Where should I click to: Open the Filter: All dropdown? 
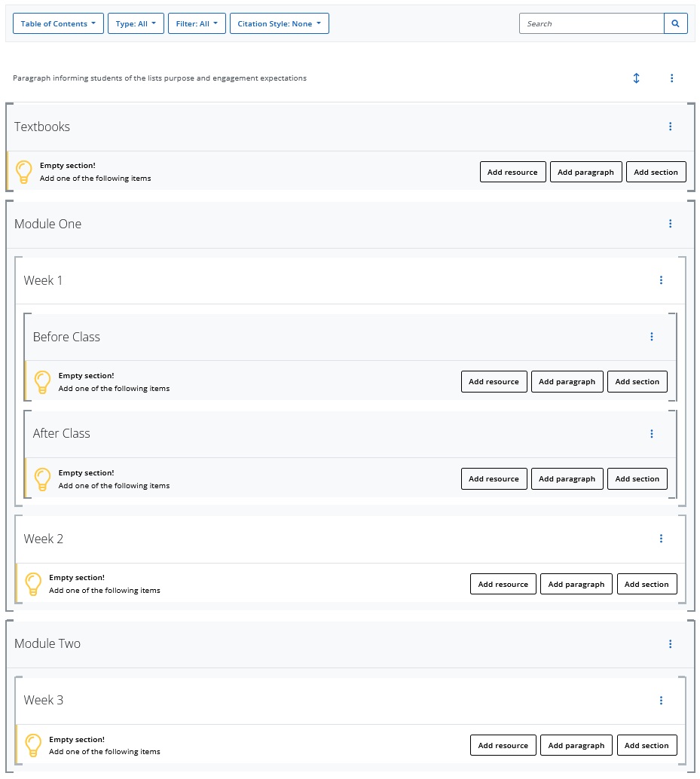197,23
